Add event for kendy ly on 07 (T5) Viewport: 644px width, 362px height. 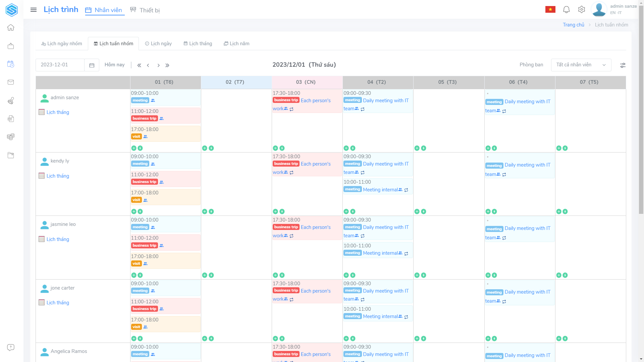click(x=559, y=212)
